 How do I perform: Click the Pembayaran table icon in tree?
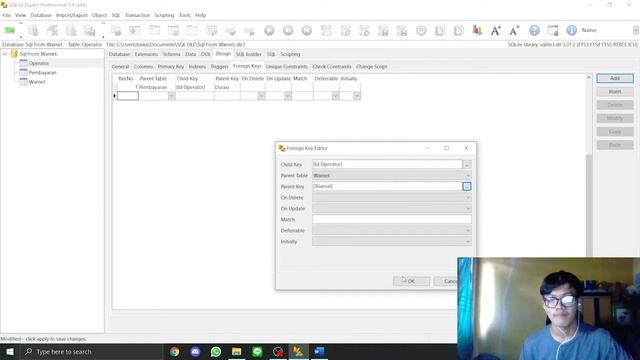(23, 72)
